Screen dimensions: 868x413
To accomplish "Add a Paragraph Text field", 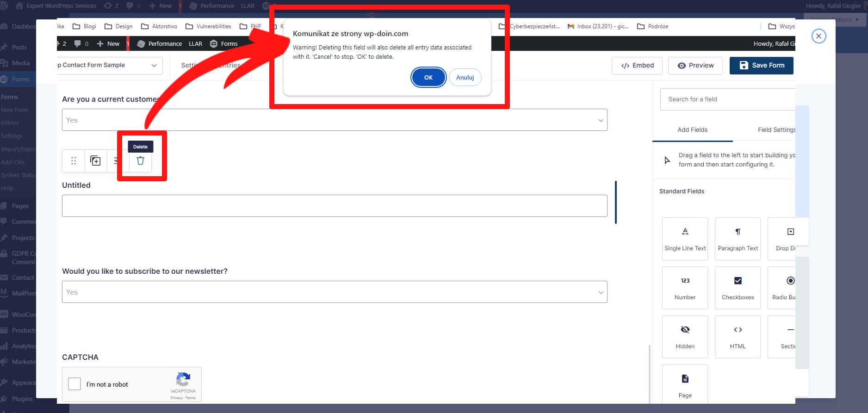I will tap(738, 240).
